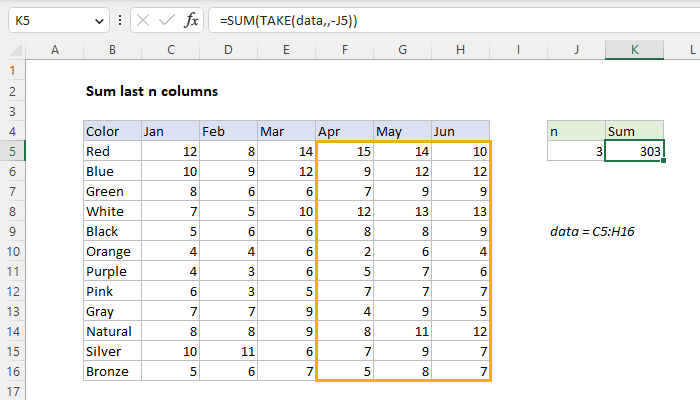Select row 1 header
The height and width of the screenshot is (400, 700).
[12, 71]
